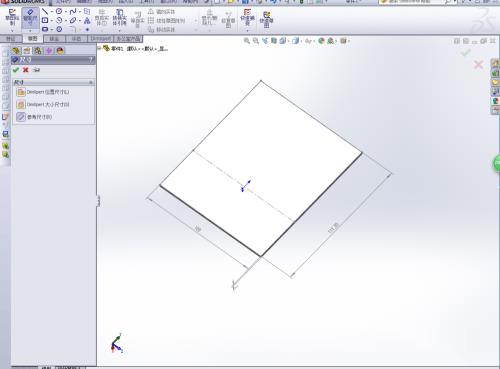Select the Circle sketch tool
500x369 pixels.
tap(59, 11)
